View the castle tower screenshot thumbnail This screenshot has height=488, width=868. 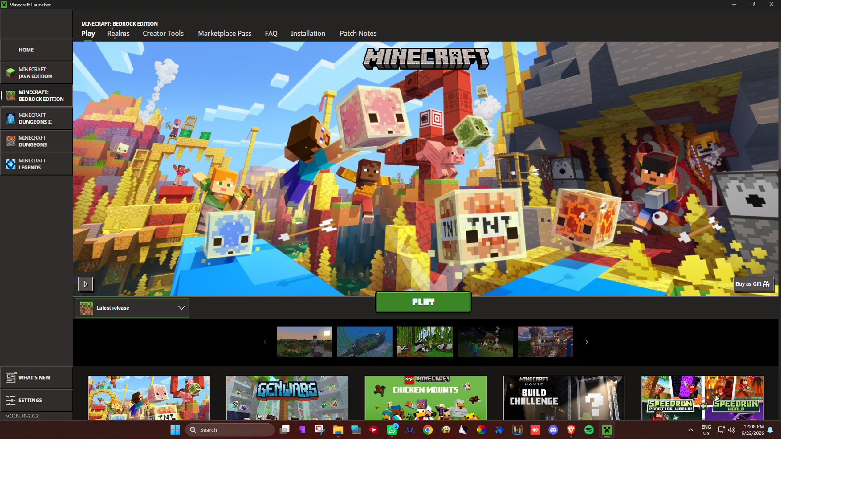point(545,342)
